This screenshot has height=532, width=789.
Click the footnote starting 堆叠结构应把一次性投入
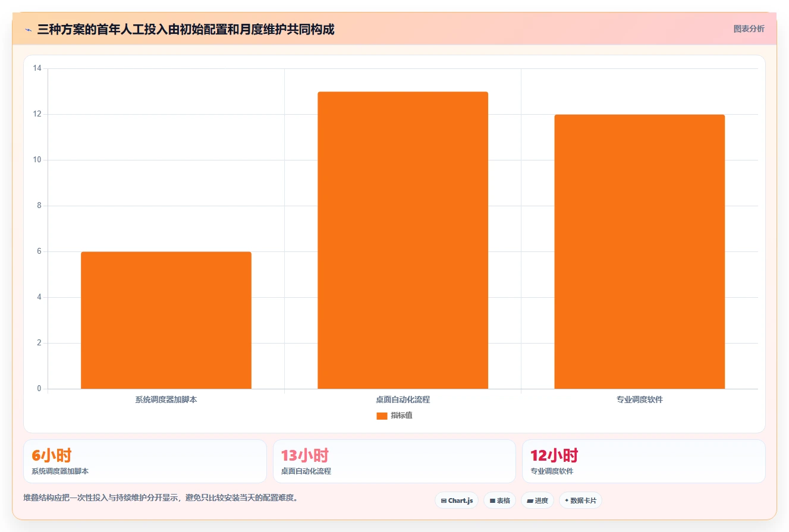point(160,498)
